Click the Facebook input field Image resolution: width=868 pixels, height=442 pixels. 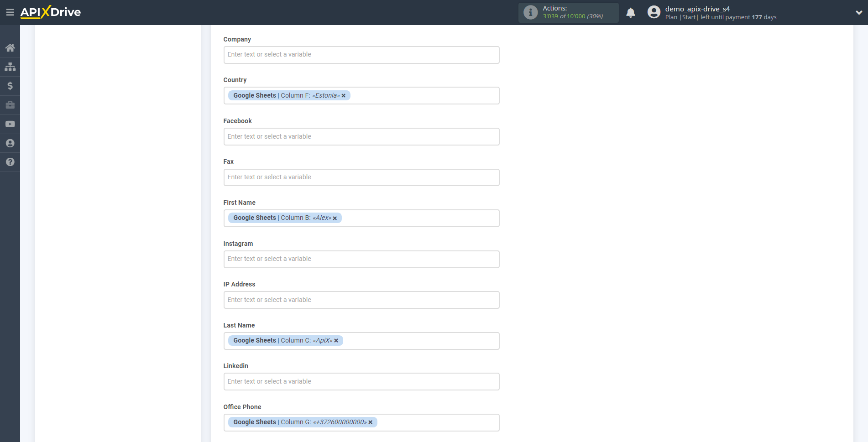point(361,136)
